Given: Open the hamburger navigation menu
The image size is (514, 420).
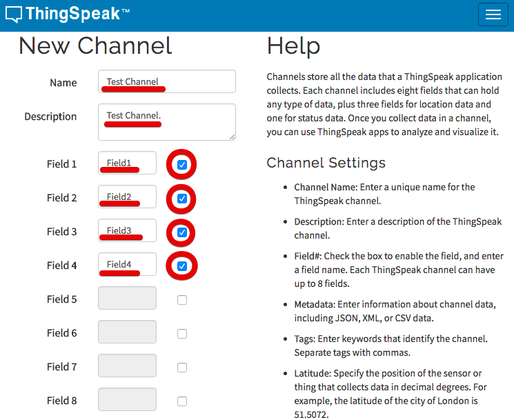Looking at the screenshot, I should 493,14.
